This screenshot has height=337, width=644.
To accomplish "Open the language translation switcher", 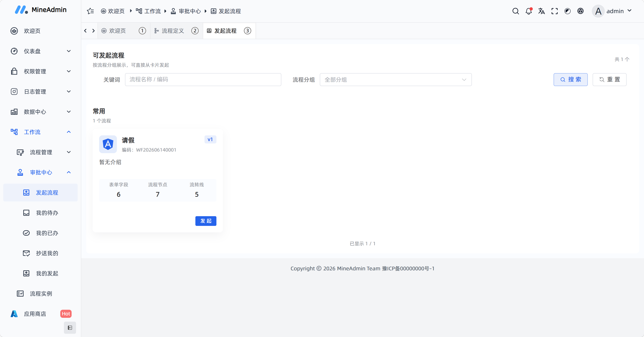I will 541,11.
